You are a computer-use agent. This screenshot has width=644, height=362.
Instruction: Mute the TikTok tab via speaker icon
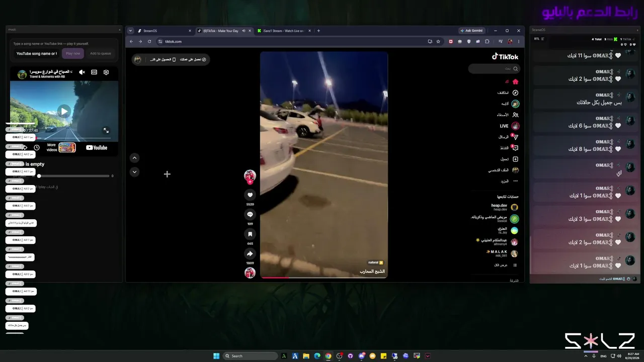[x=244, y=31]
